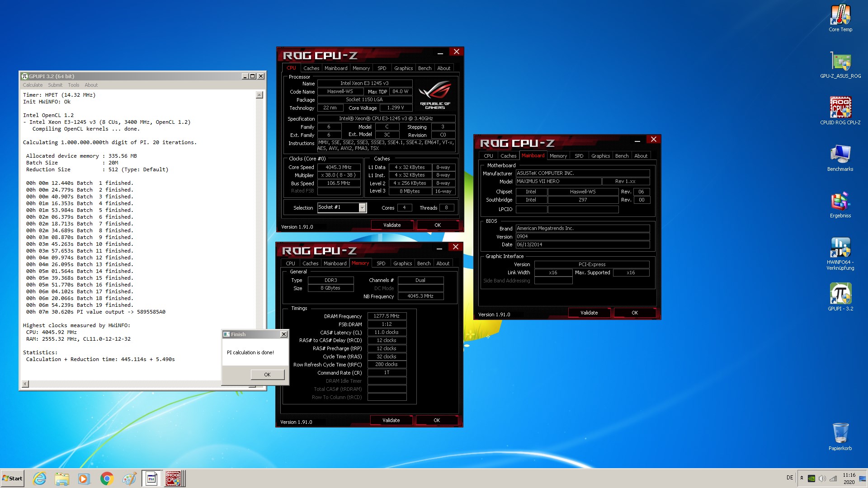Viewport: 868px width, 488px height.
Task: Switch to About tab in CPU window
Action: tap(444, 68)
